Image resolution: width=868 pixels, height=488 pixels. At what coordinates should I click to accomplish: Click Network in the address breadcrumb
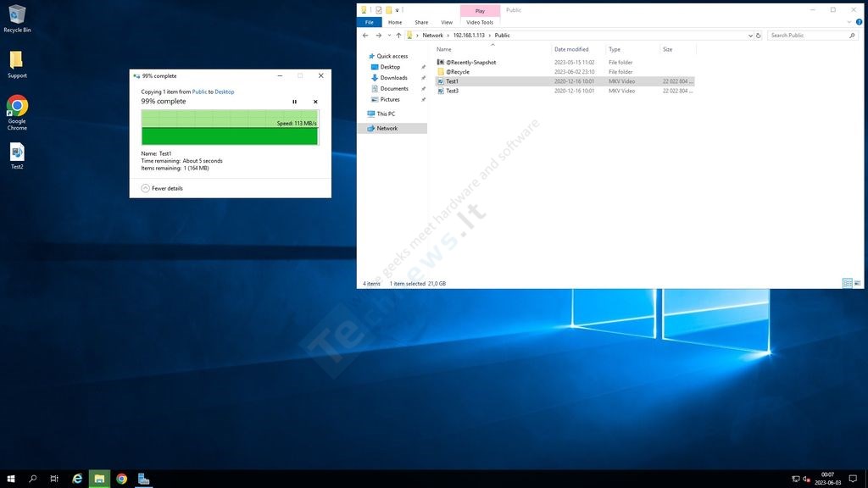[x=432, y=36]
